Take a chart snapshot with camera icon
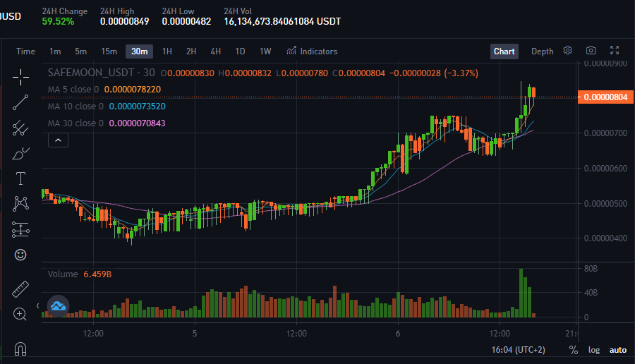Viewport: 635px width, 364px height. tap(591, 50)
